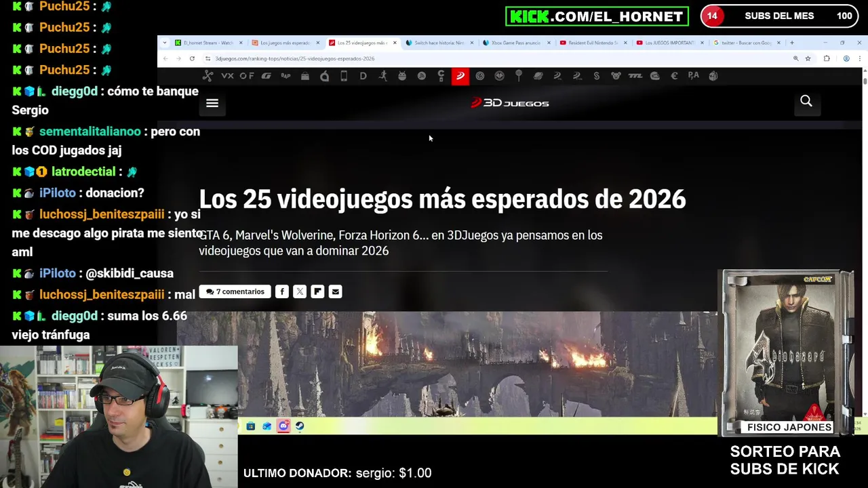Open the browser zoom indicator

point(795,58)
